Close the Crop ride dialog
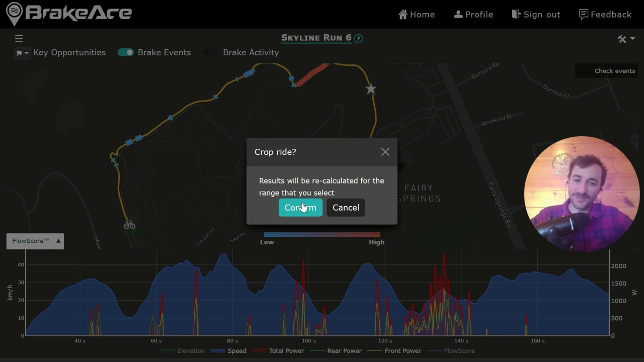The height and width of the screenshot is (362, 644). (385, 152)
